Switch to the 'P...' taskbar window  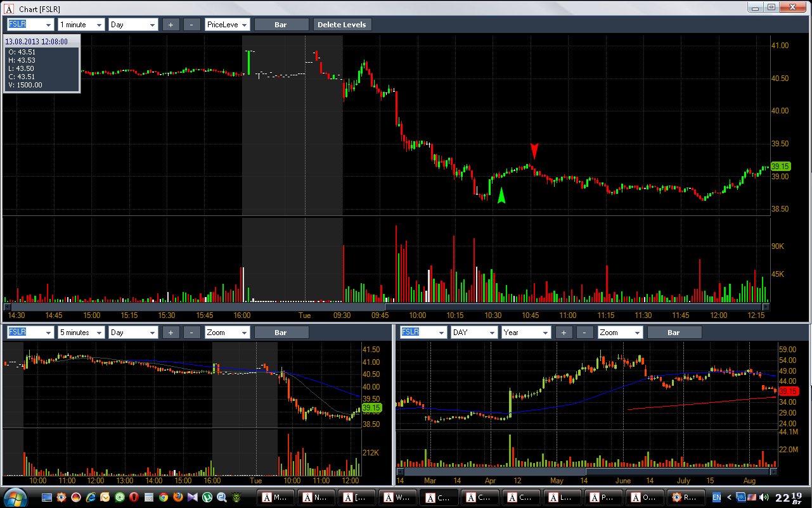tap(605, 497)
